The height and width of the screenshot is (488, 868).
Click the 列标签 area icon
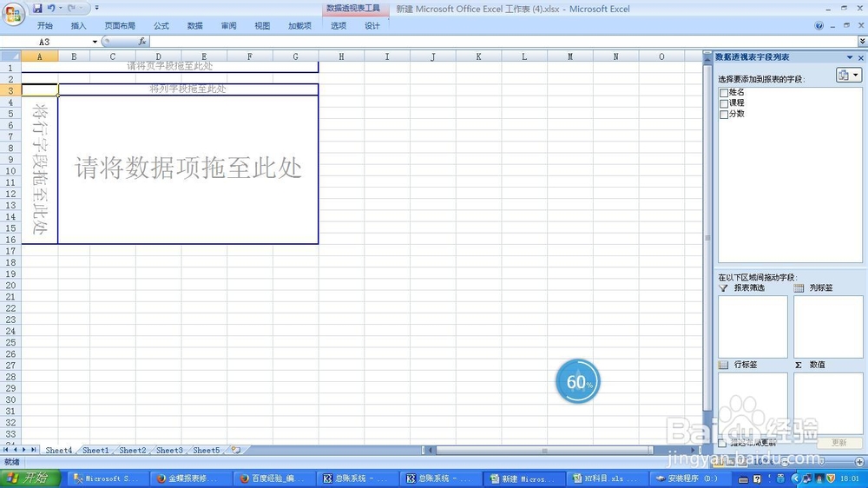pyautogui.click(x=799, y=288)
